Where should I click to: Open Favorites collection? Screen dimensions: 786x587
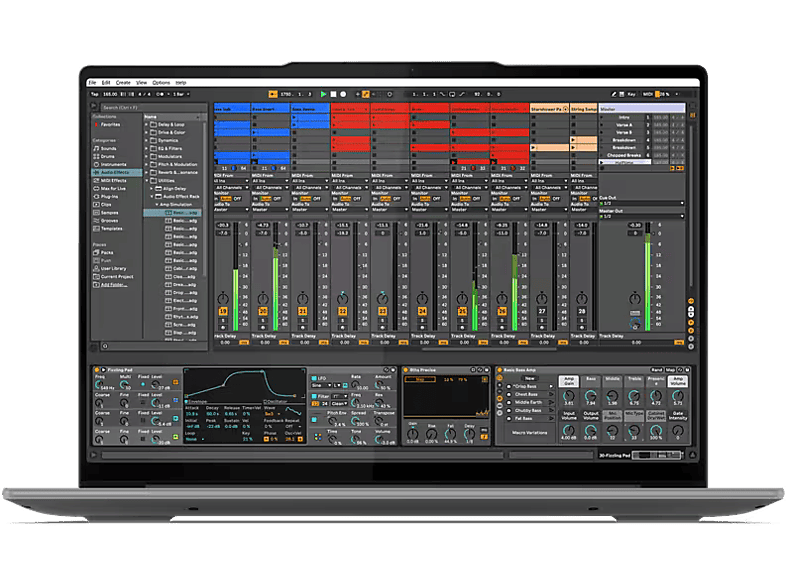tap(110, 124)
